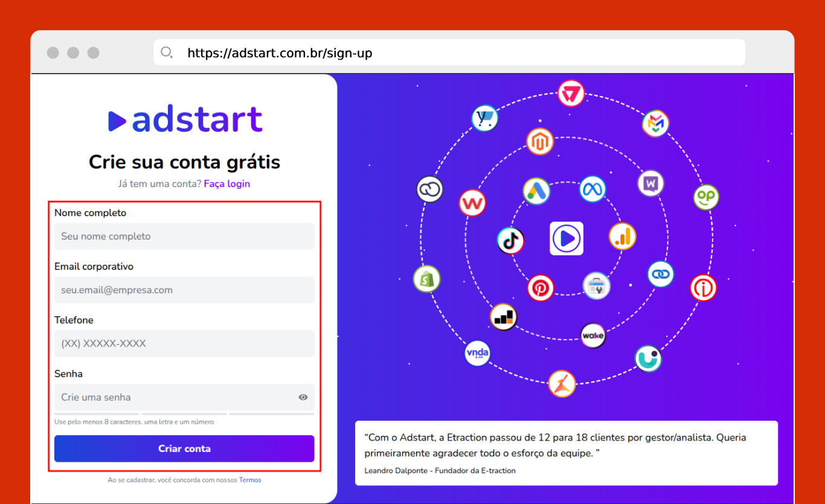Select the red W platform icon
The height and width of the screenshot is (504, 825).
472,203
